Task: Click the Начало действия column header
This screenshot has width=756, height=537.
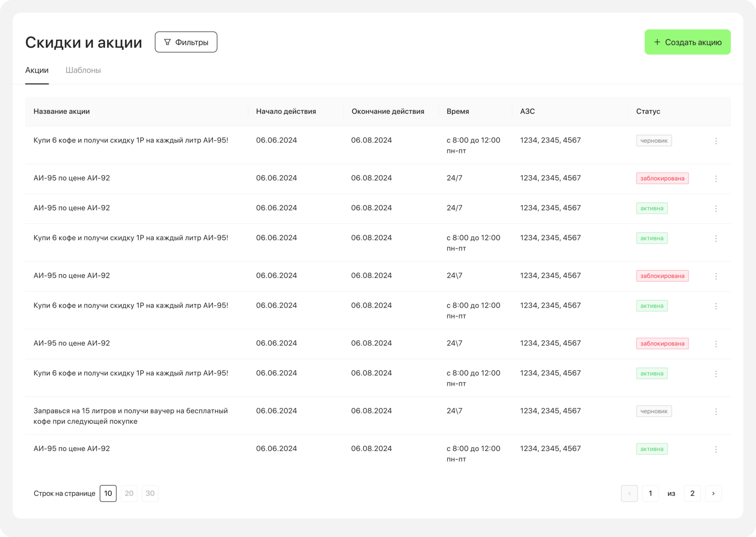Action: coord(286,112)
